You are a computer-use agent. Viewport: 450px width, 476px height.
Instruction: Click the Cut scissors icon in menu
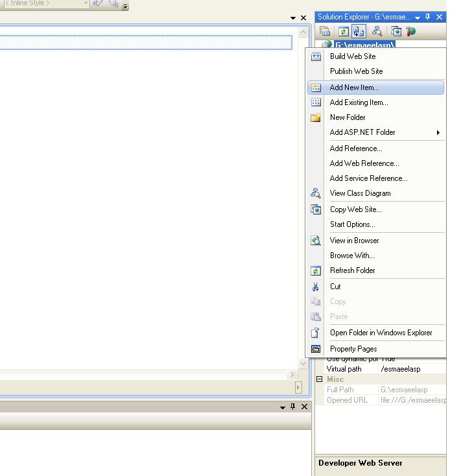(x=316, y=287)
